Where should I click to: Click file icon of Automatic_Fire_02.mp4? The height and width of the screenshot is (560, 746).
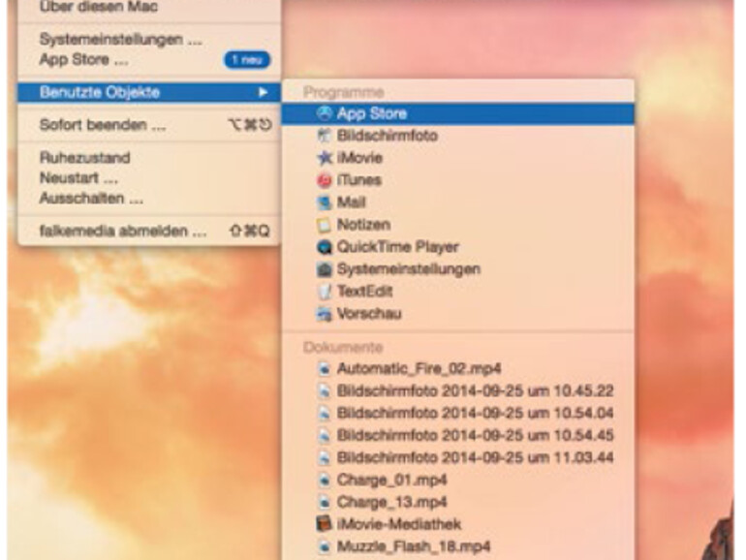point(324,369)
